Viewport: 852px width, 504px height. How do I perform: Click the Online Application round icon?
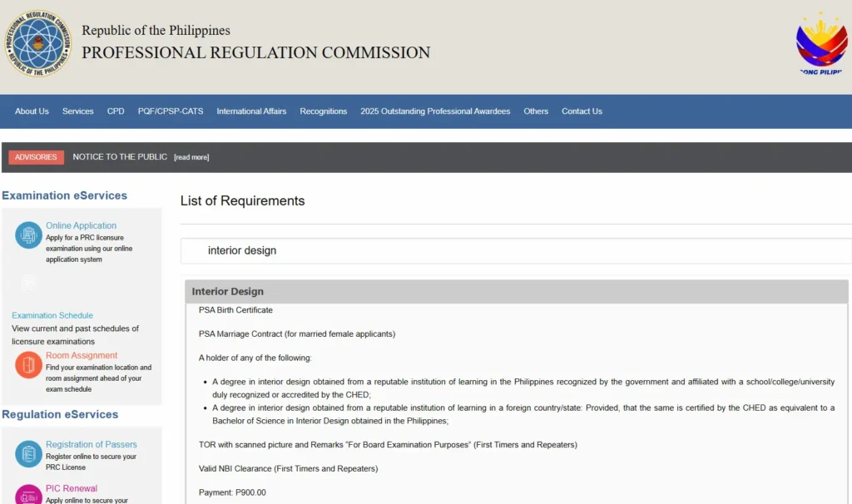coord(28,235)
